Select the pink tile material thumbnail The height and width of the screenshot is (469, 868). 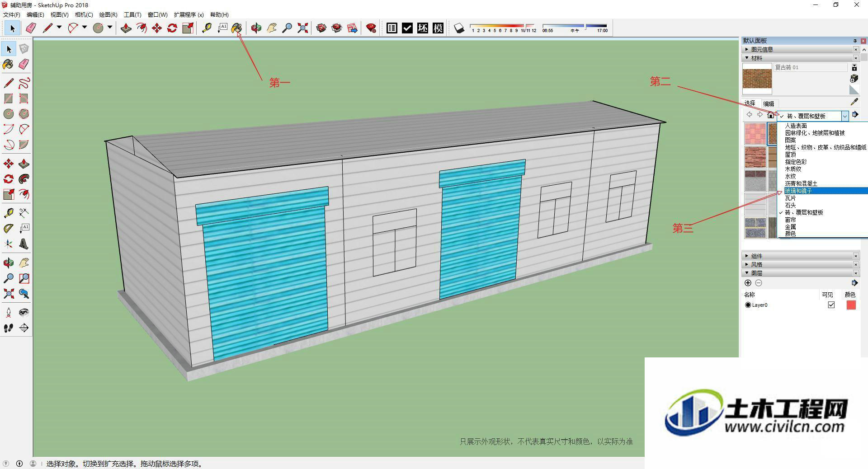(755, 134)
